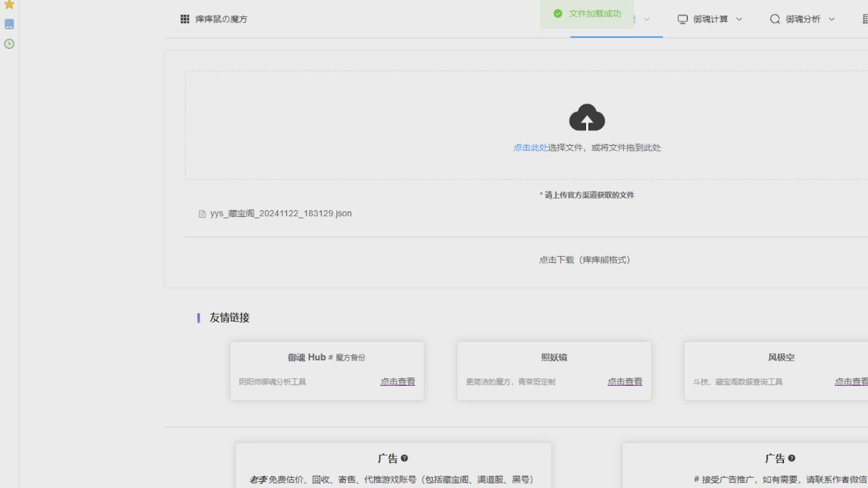Click 点击查看 on the 风极空 card
The image size is (868, 488).
[851, 382]
